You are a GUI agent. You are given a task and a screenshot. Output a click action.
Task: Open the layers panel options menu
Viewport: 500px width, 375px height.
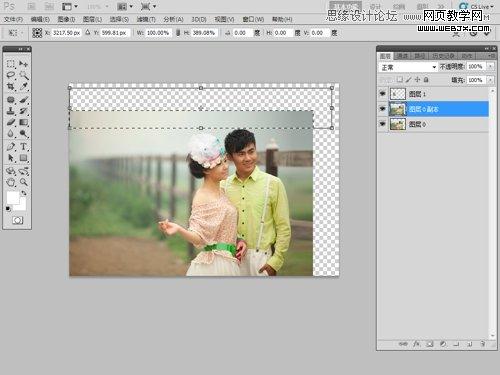click(x=491, y=56)
